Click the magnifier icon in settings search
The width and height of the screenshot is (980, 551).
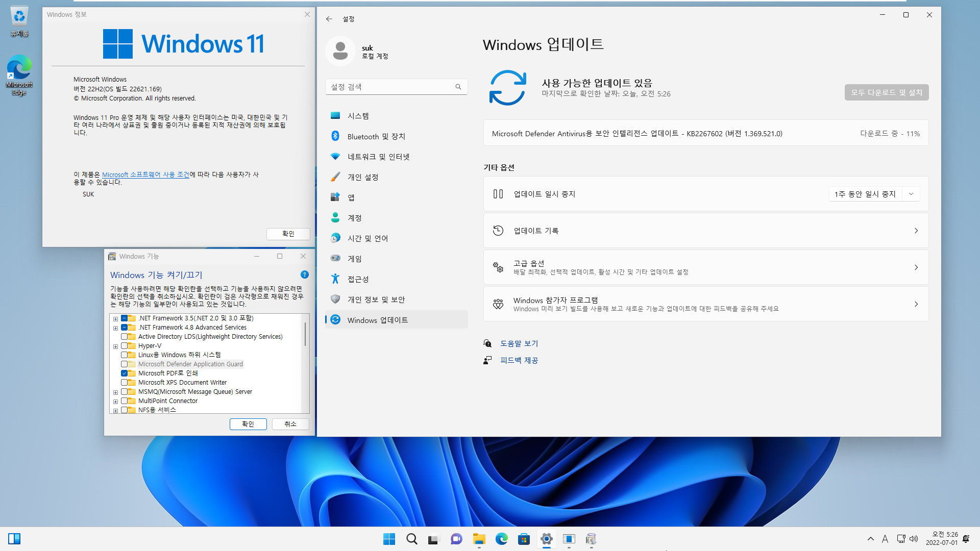(458, 87)
